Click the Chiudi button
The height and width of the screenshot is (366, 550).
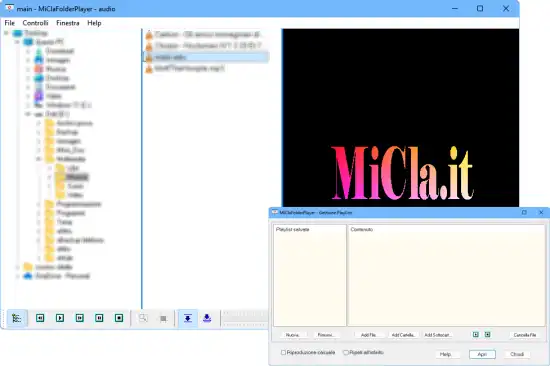tap(517, 354)
